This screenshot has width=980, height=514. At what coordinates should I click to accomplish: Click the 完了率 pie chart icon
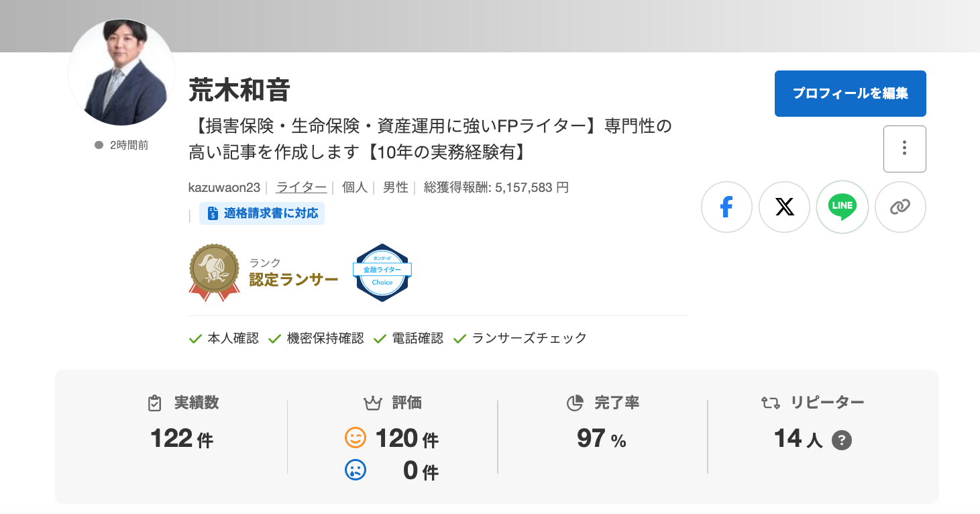tap(575, 403)
